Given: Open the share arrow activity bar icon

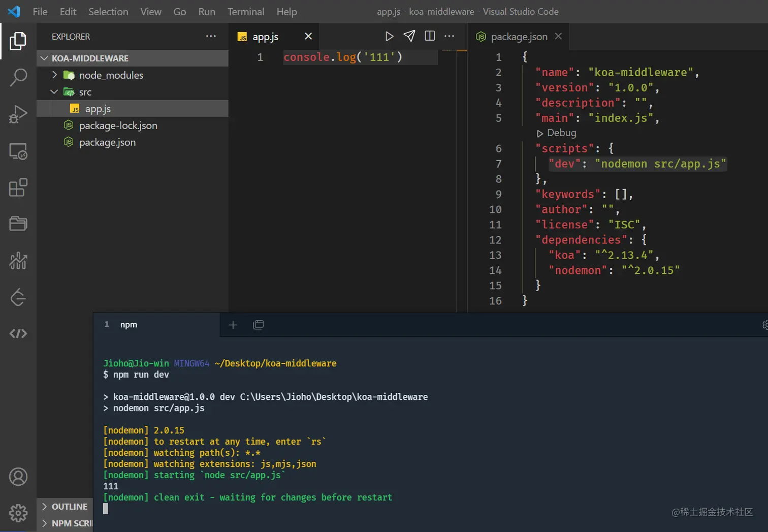Looking at the screenshot, I should 18,297.
